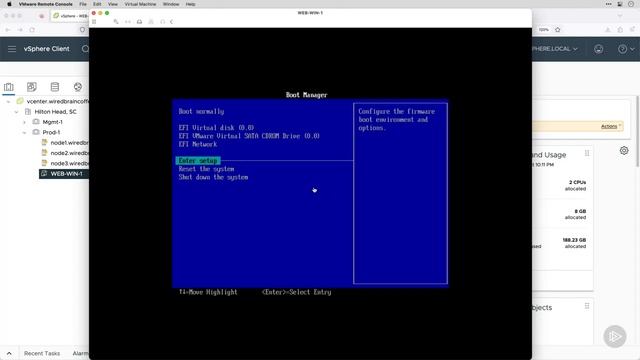Click the Remote Console pause grid icon

pos(94,22)
